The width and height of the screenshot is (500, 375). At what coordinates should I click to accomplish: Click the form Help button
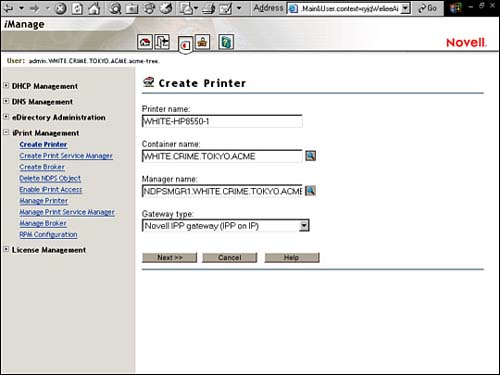(x=292, y=258)
